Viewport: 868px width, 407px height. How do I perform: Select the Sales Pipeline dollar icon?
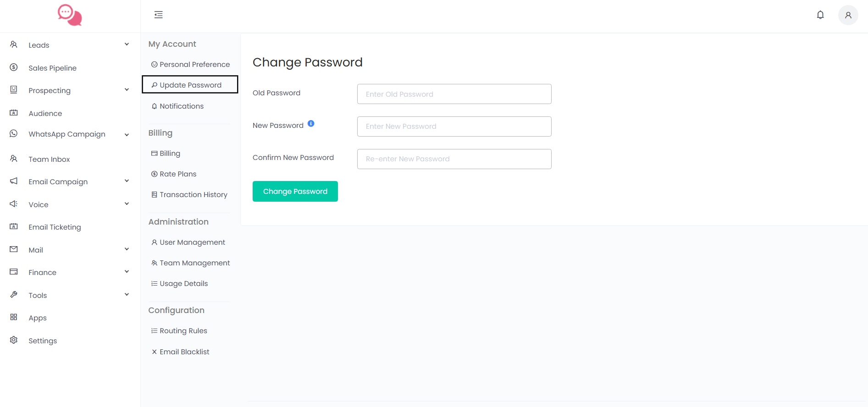tap(13, 67)
